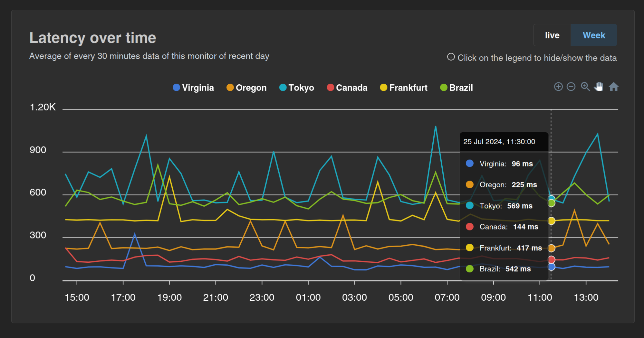Click the zoom out minus icon
Image resolution: width=644 pixels, height=338 pixels.
click(x=571, y=87)
